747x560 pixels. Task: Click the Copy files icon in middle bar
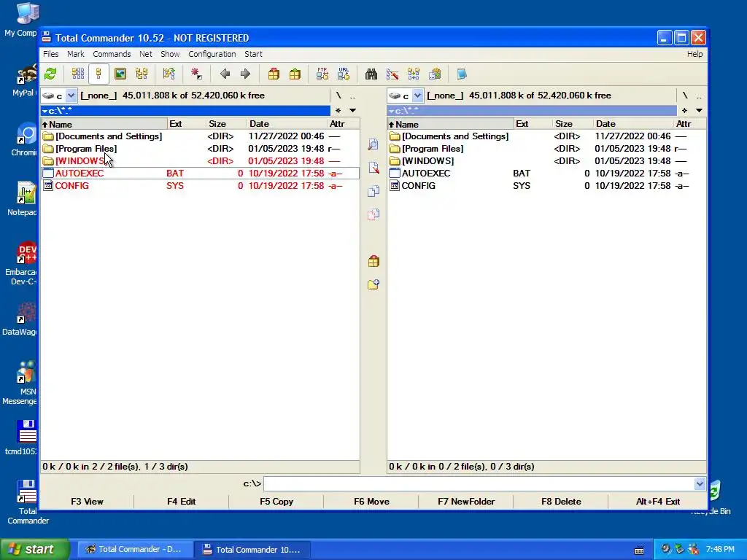click(x=373, y=191)
